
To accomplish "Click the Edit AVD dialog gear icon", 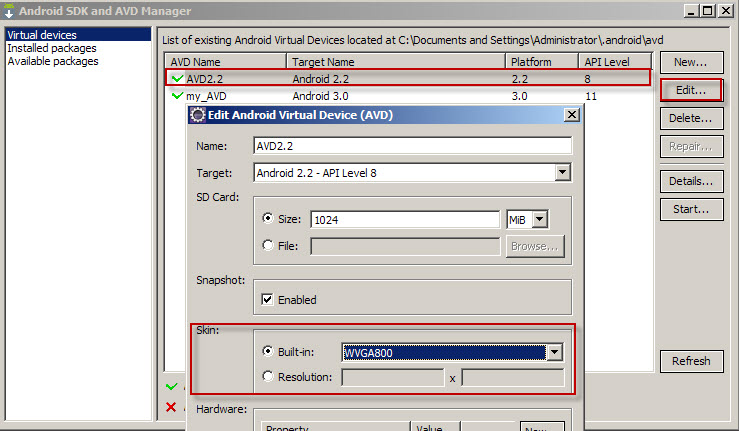I will 198,115.
